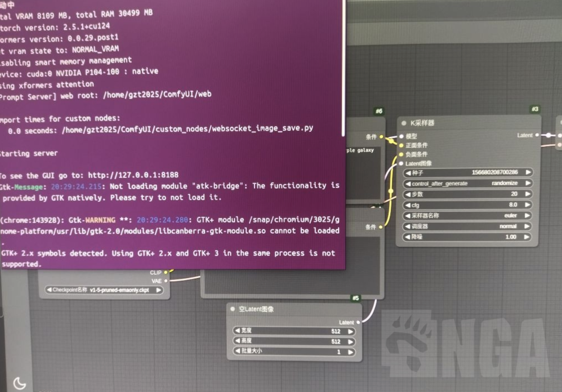Click the next arrow on control_after_generate
Screen dimensions: 562x392
click(528, 183)
